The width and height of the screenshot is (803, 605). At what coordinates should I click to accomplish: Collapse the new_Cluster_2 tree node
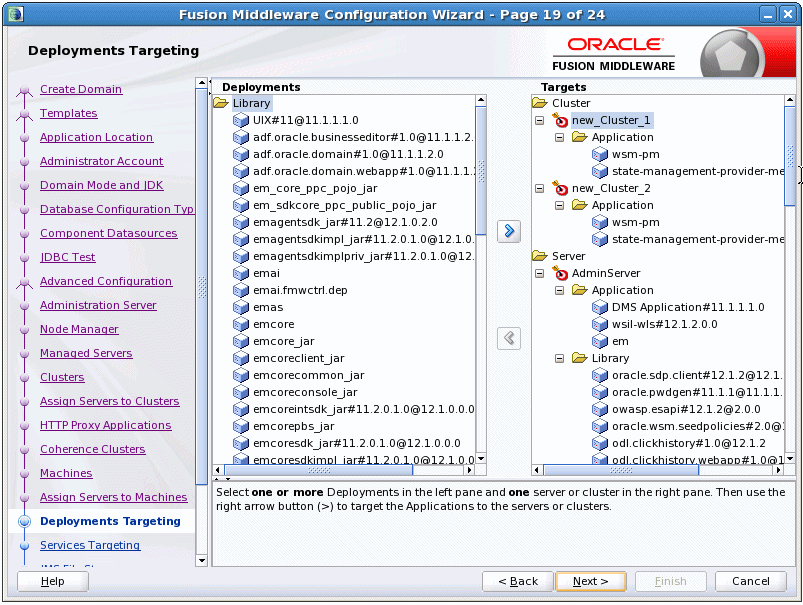(x=539, y=189)
